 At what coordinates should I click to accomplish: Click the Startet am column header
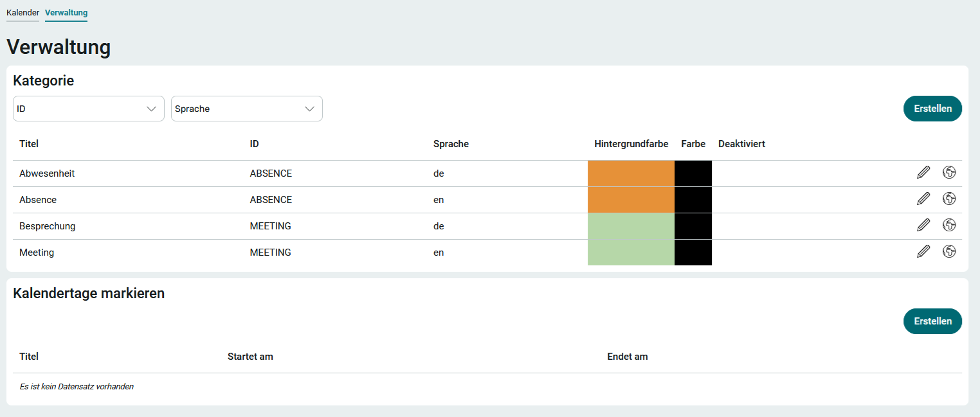pyautogui.click(x=250, y=357)
